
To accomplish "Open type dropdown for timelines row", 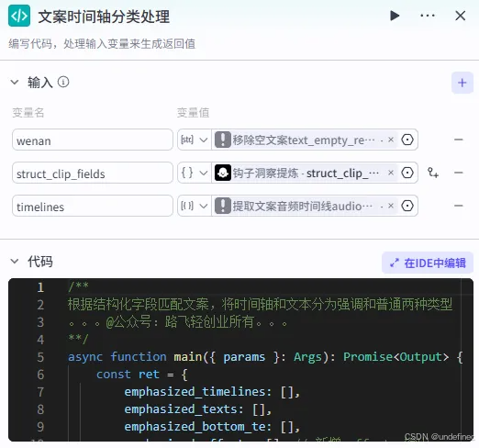I will click(195, 206).
